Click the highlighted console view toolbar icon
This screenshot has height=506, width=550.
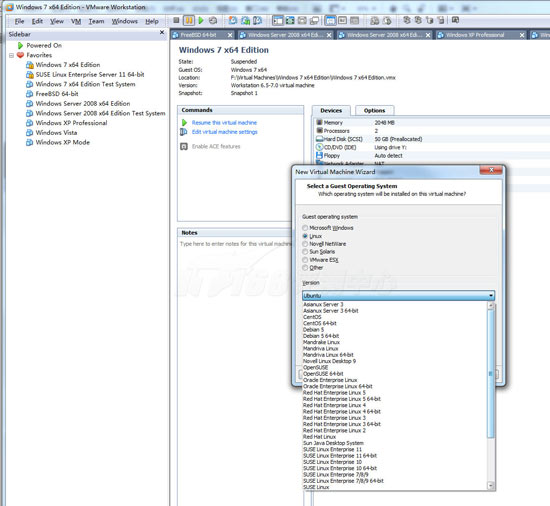coord(330,20)
